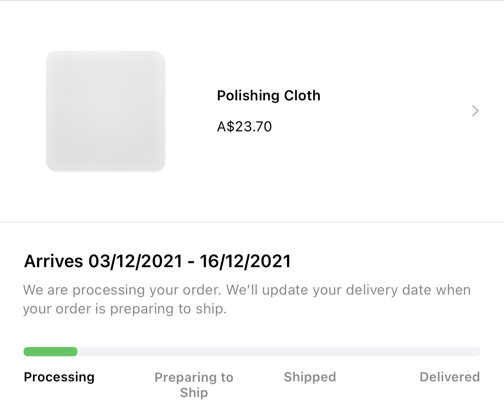504x420 pixels.
Task: Click the 16/12/2021 end date
Action: [x=245, y=261]
